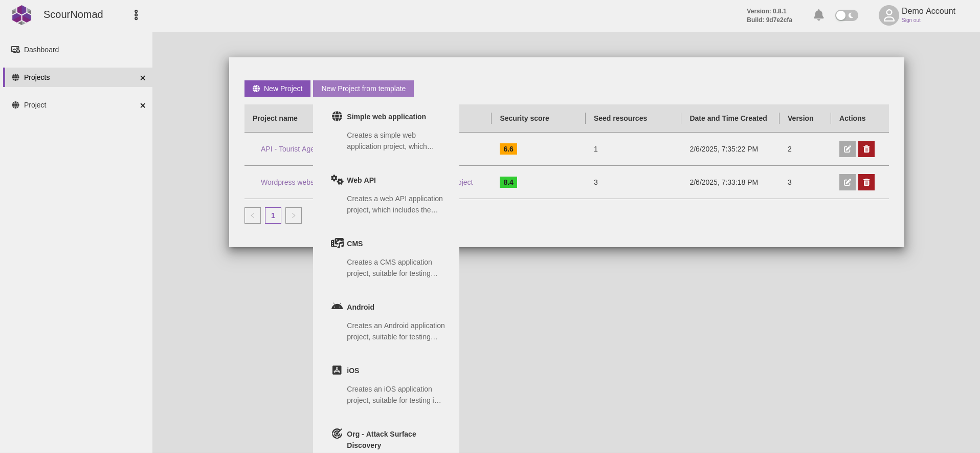
Task: Click the Android robot icon
Action: pos(337,307)
